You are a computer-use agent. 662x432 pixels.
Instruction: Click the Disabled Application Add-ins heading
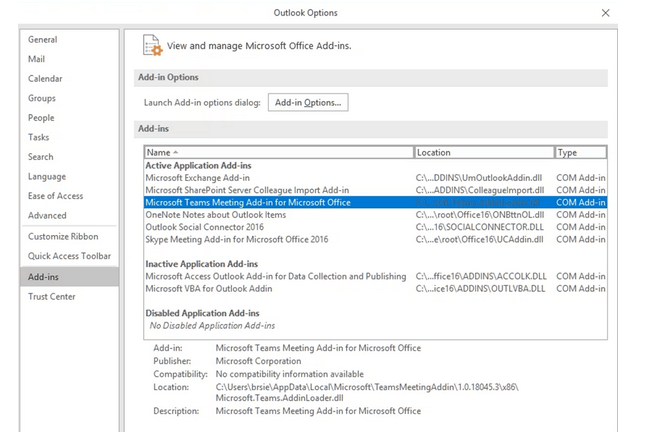pyautogui.click(x=202, y=313)
